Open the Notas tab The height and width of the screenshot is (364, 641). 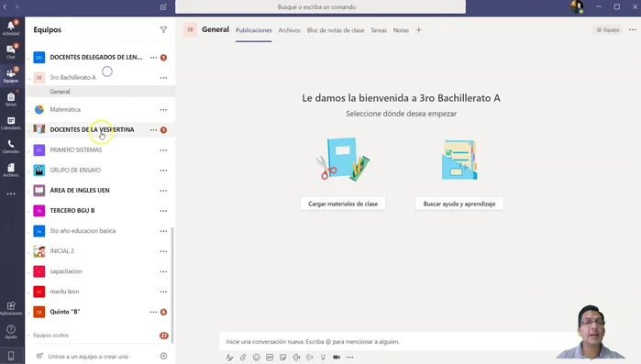tap(401, 30)
